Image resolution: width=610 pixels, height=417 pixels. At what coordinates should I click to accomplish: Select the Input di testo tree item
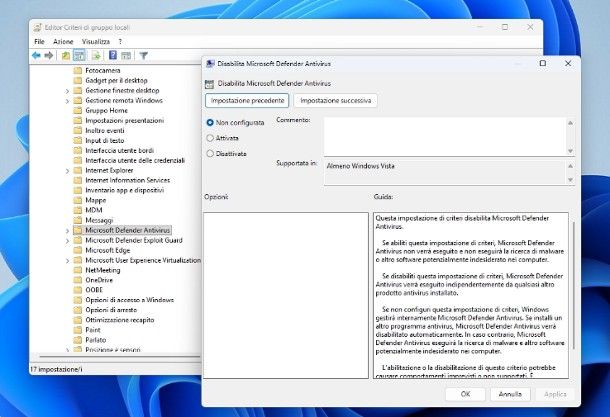click(105, 140)
